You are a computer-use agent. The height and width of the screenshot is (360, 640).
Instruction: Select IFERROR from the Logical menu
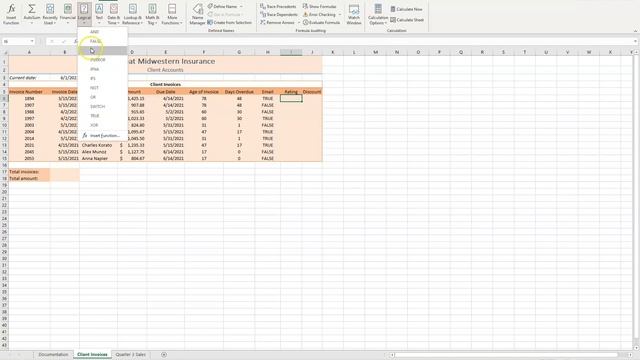point(102,60)
